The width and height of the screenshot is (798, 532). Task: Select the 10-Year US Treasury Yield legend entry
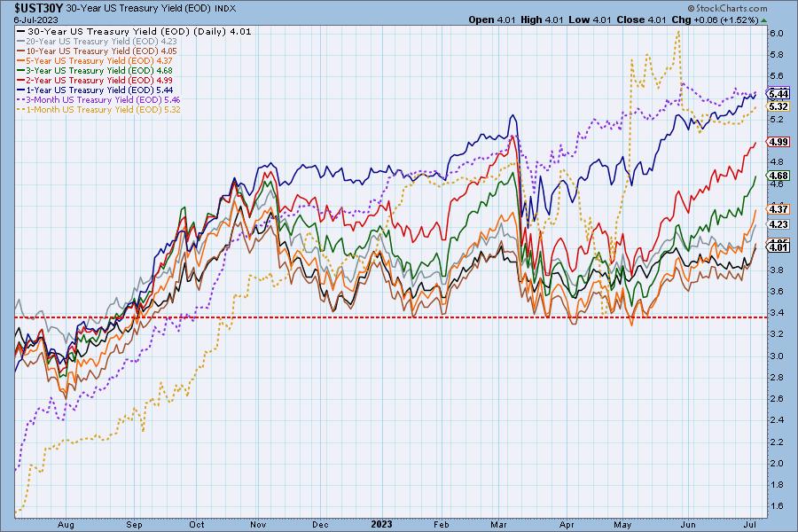[x=98, y=51]
